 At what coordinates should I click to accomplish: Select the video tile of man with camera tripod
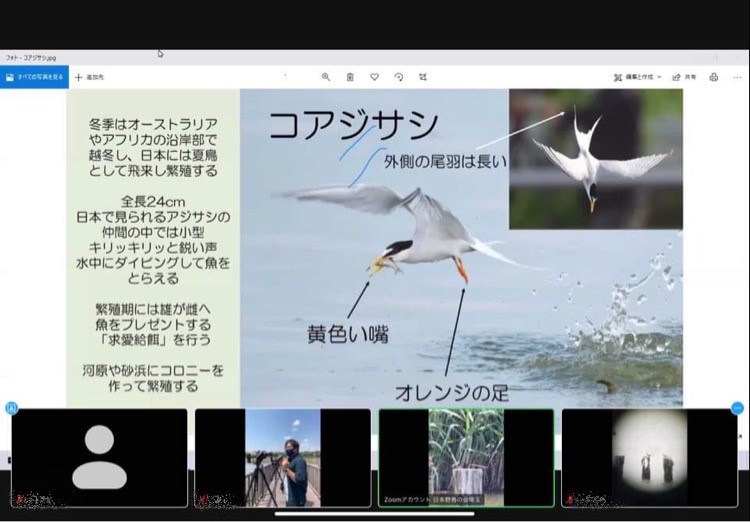(283, 457)
